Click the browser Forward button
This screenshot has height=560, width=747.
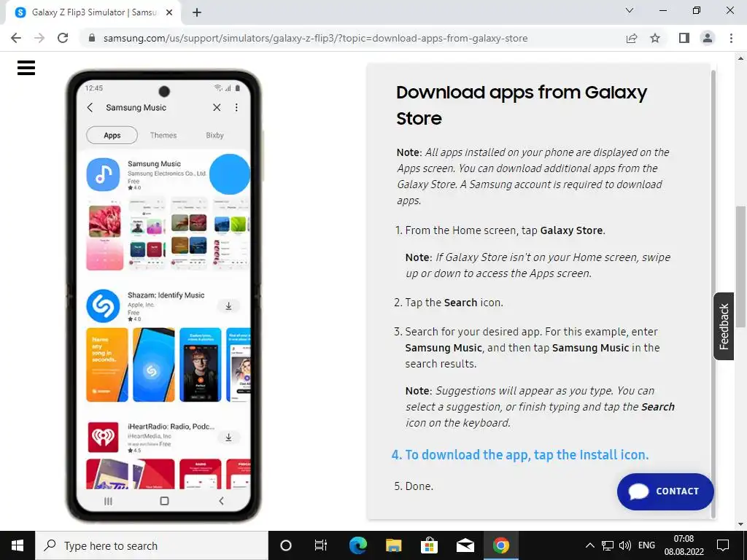pyautogui.click(x=39, y=38)
